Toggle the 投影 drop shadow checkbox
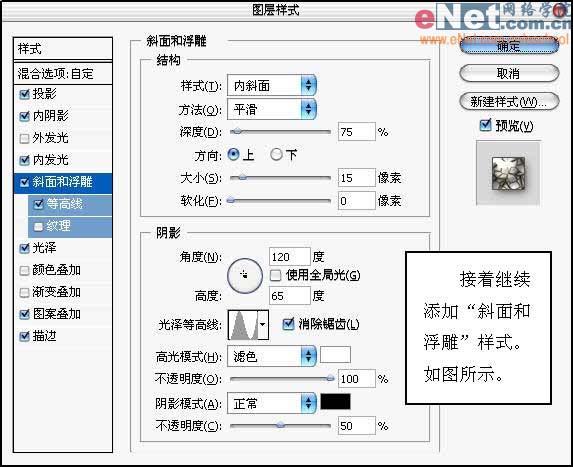Viewport: 573px width, 467px height. coord(24,94)
